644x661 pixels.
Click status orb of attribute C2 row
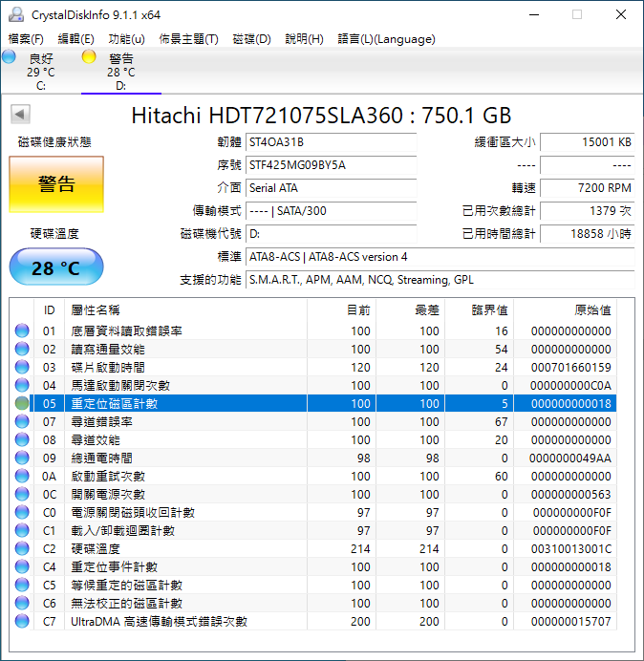tap(22, 548)
